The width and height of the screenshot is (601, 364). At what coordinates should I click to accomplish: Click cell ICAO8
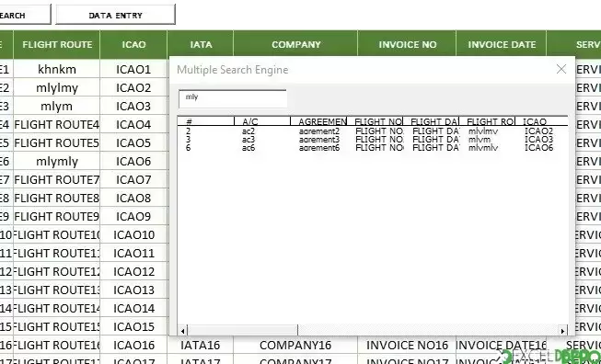point(133,198)
